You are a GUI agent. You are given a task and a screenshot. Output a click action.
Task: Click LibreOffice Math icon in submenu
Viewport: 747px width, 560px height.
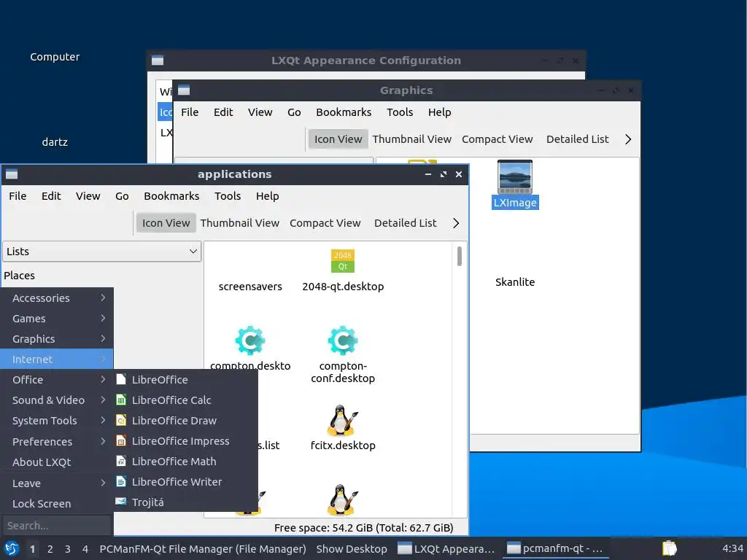coord(121,462)
